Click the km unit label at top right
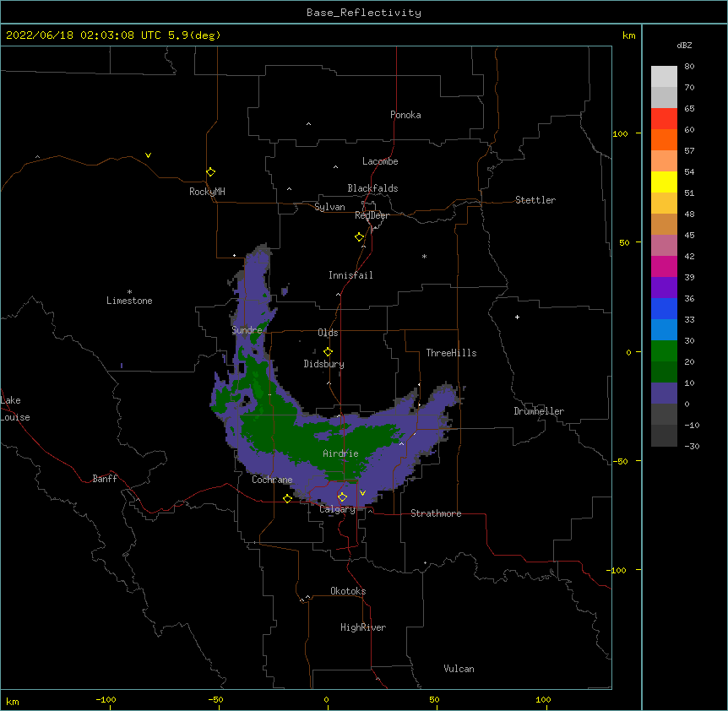This screenshot has width=728, height=711. (x=629, y=35)
